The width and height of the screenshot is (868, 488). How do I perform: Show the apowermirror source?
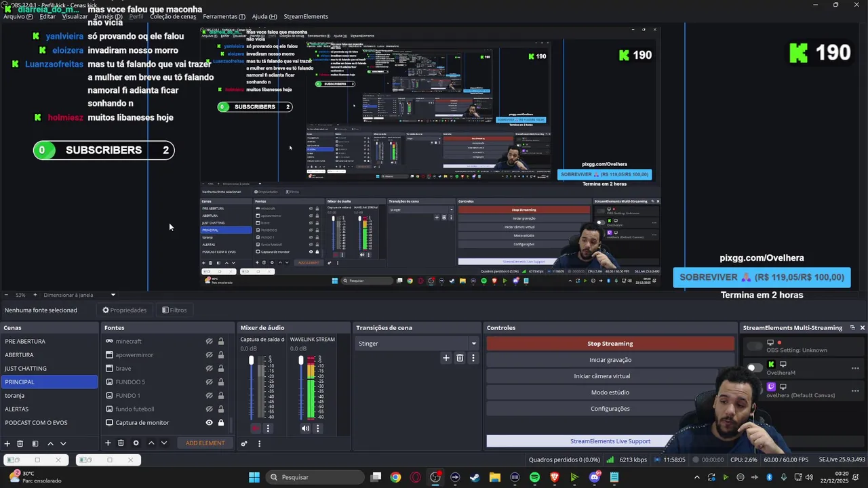coord(210,355)
